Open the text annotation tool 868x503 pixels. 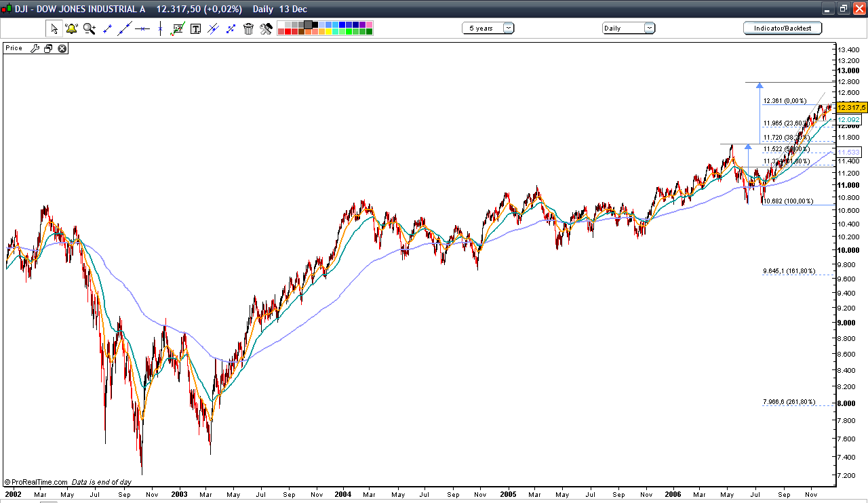pyautogui.click(x=196, y=28)
